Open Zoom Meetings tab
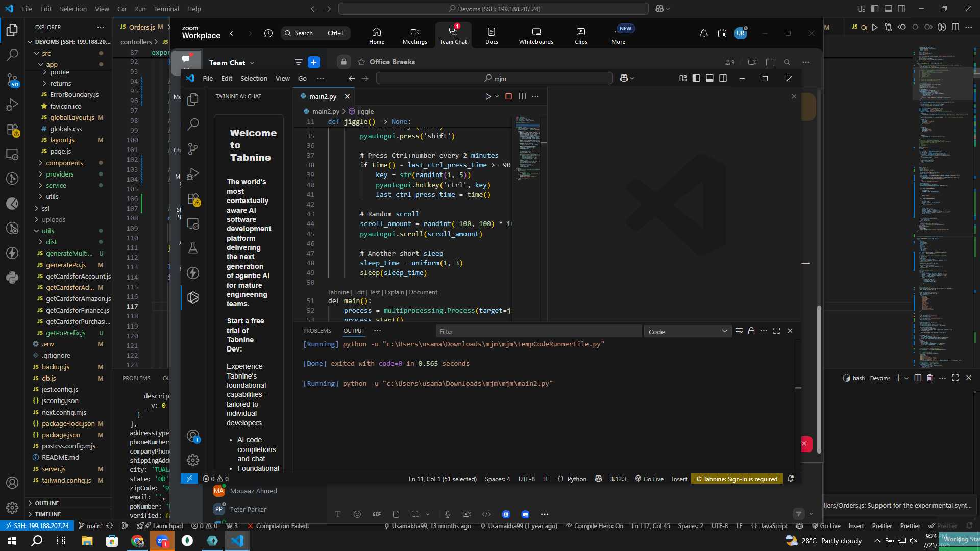This screenshot has height=551, width=980. 415,36
